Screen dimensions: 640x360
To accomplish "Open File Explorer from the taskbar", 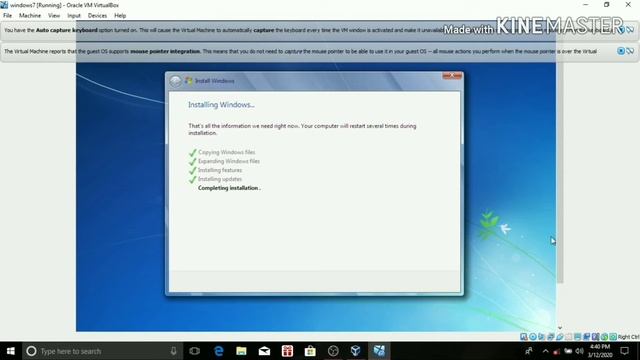I will click(241, 351).
